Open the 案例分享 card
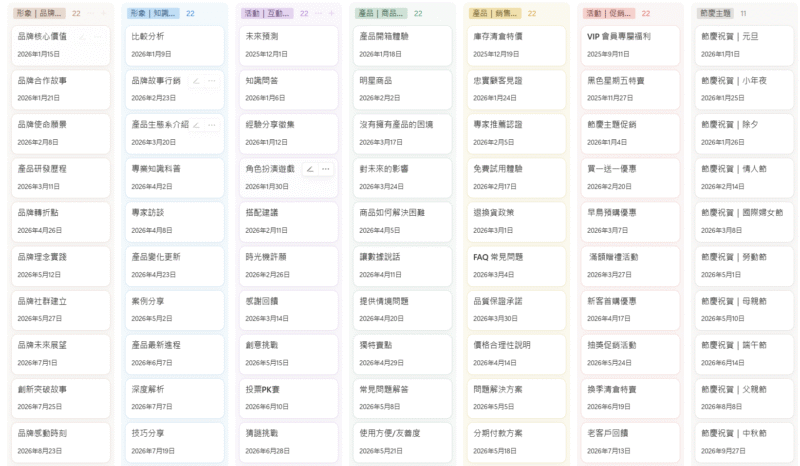The width and height of the screenshot is (800, 466). point(174,310)
